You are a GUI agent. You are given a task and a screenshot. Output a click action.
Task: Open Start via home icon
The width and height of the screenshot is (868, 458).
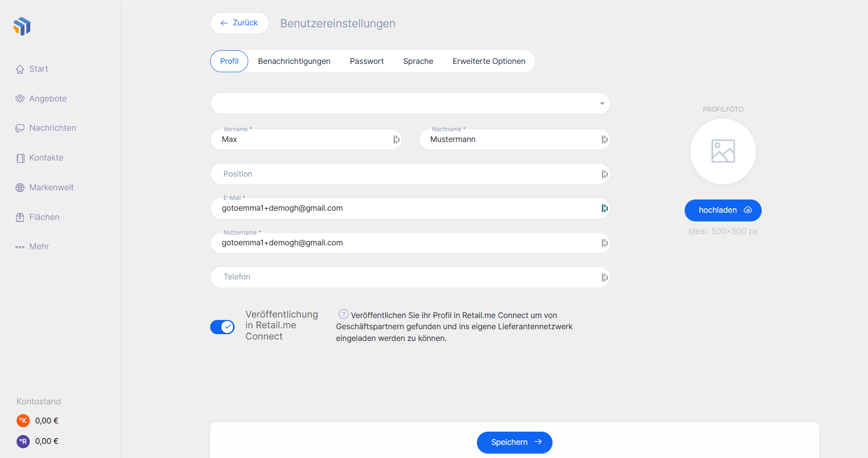point(20,69)
